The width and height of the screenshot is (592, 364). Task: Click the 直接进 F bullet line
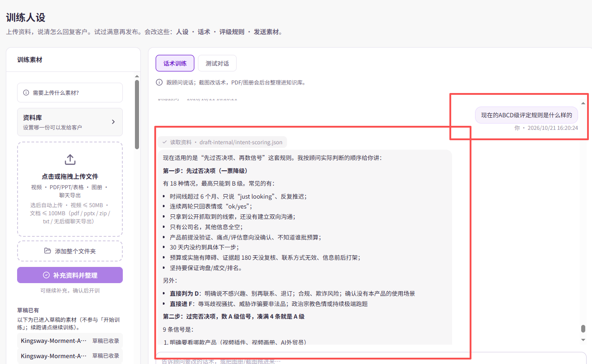pos(269,304)
